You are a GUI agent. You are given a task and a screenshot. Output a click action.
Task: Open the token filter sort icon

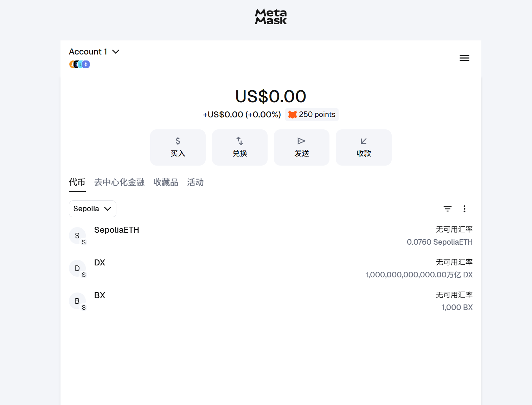pos(447,209)
